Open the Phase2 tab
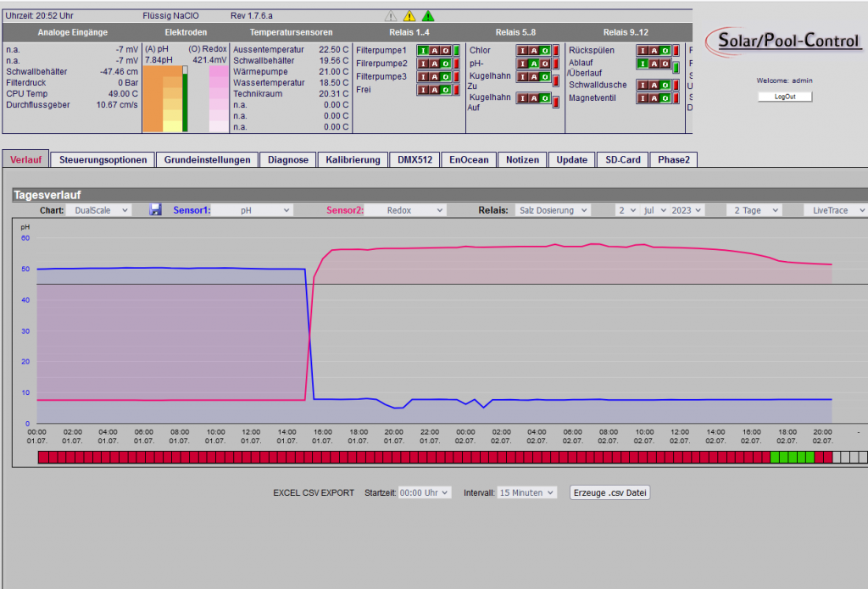Screen dimensions: 868x589 click(674, 160)
